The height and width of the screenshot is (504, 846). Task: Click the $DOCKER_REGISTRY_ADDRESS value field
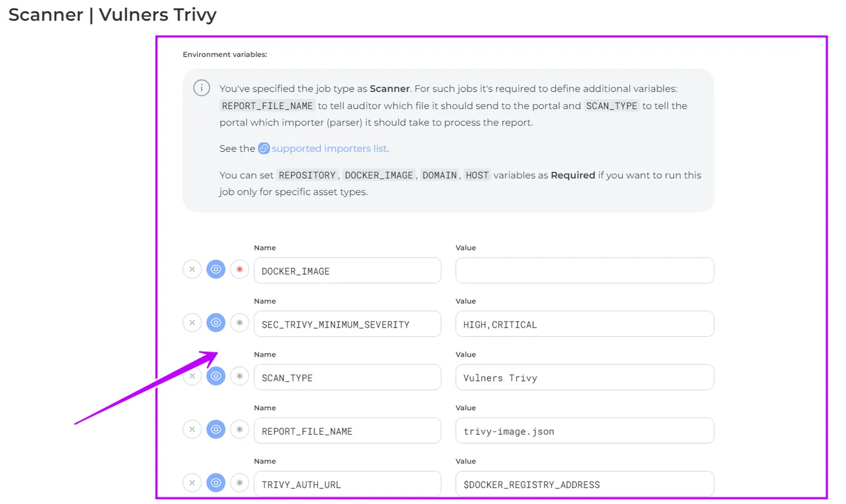[x=584, y=484]
